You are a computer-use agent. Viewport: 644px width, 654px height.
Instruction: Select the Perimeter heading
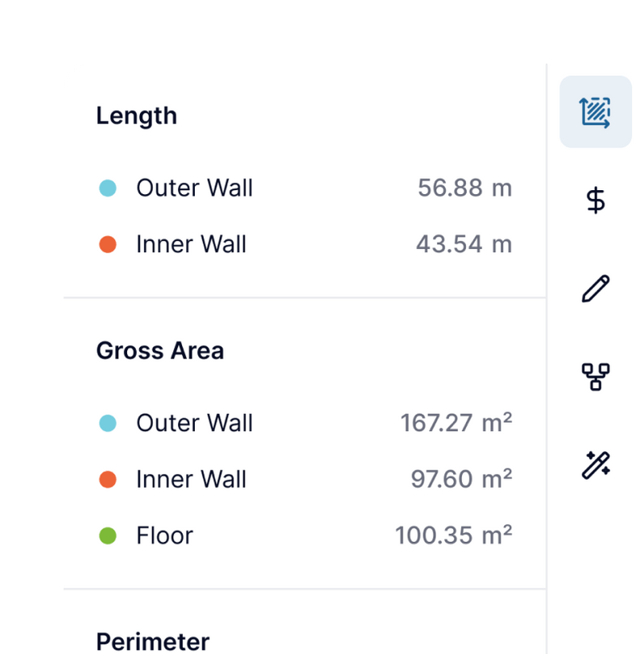click(x=152, y=641)
